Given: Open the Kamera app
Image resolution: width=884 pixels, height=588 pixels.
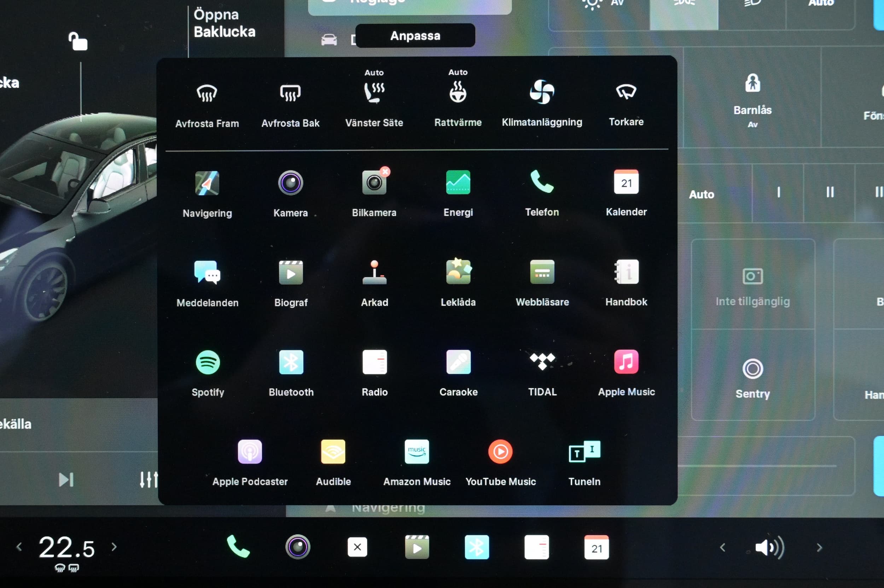Looking at the screenshot, I should (291, 183).
